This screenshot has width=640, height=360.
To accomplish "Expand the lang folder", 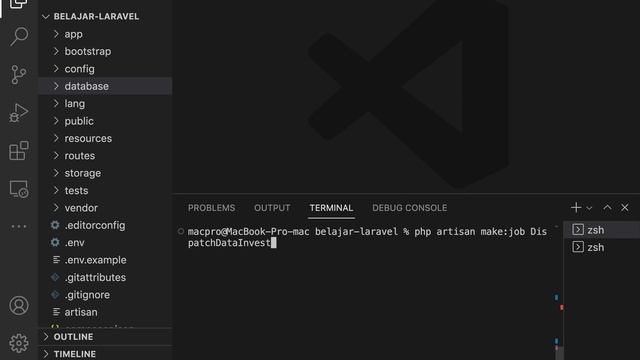I will click(x=105, y=103).
